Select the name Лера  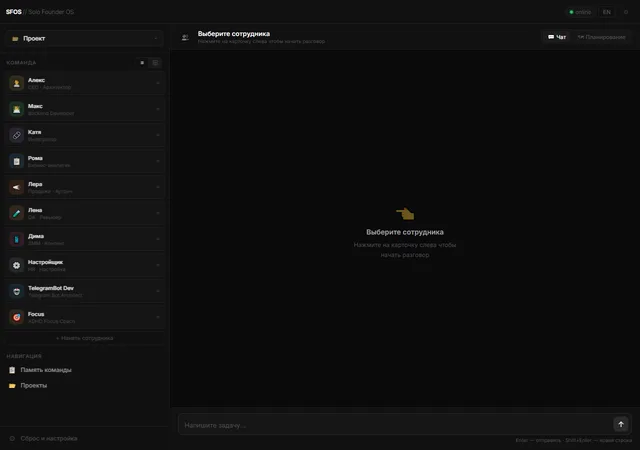[35, 184]
